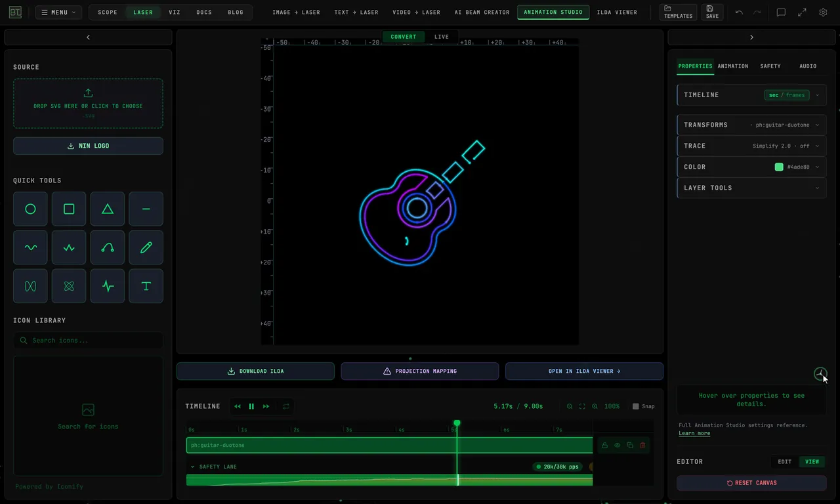Open the #4ade80 color swatch

click(x=779, y=167)
